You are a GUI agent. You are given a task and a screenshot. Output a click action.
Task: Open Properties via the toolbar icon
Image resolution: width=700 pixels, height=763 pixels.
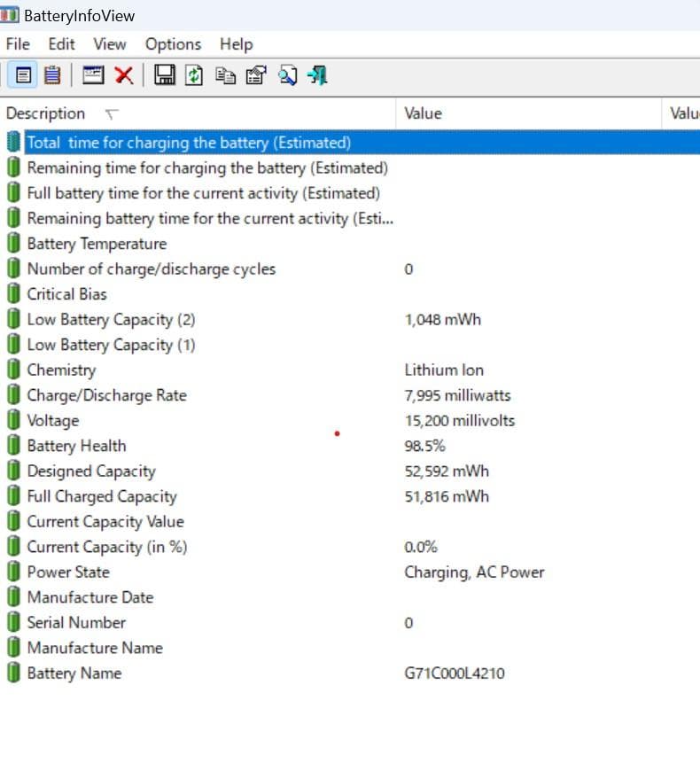[x=255, y=75]
